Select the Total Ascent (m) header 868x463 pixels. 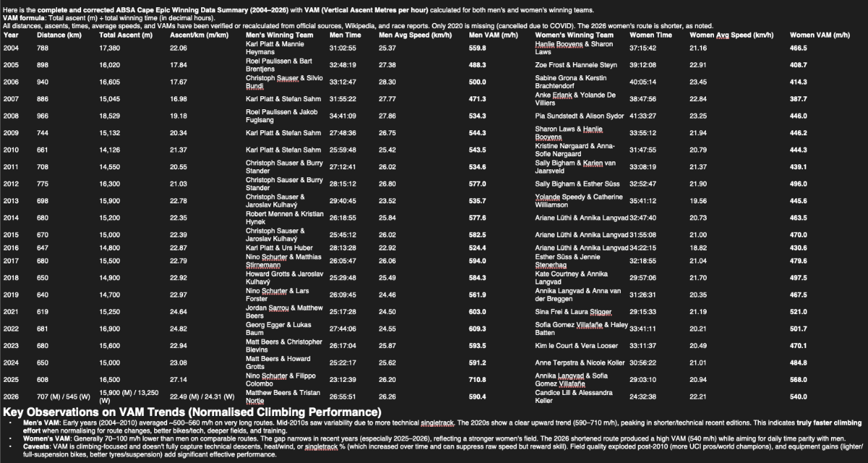pos(125,35)
